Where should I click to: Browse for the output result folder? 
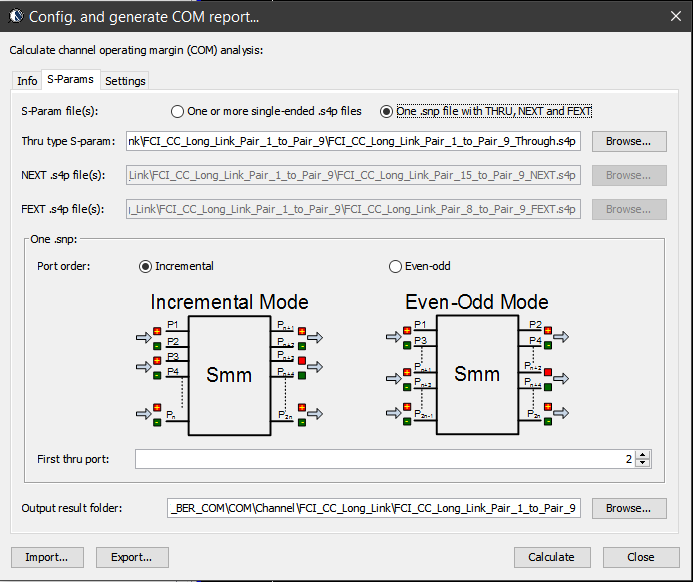[629, 508]
